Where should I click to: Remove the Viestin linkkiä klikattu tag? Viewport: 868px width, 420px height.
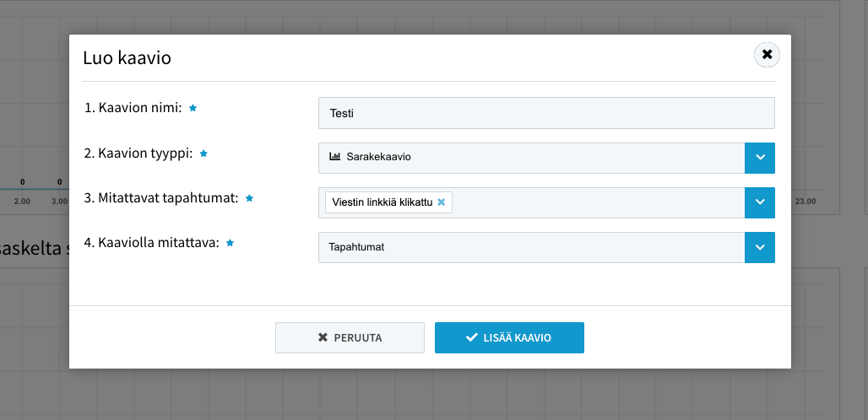tap(442, 202)
